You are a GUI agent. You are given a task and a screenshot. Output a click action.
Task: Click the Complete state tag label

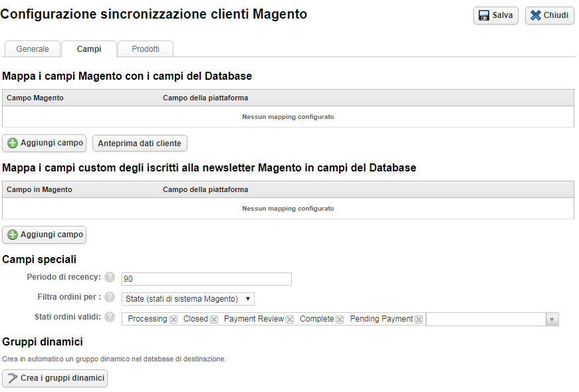tap(317, 319)
